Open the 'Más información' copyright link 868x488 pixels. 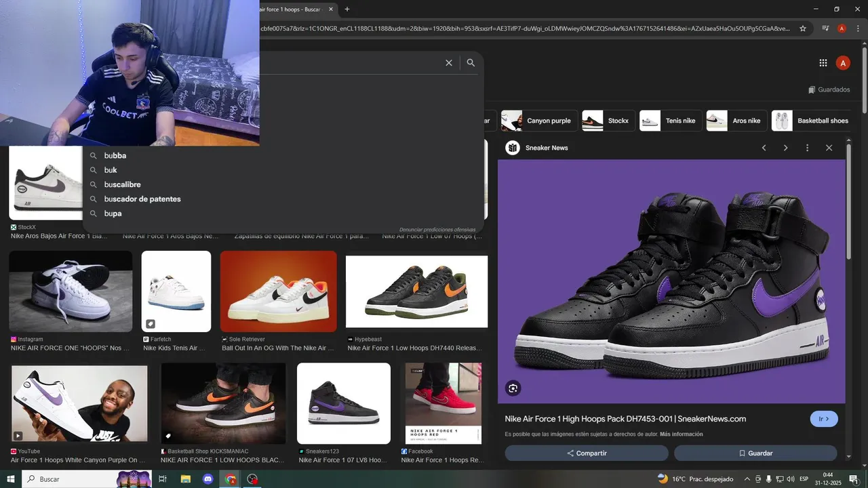[x=682, y=434]
